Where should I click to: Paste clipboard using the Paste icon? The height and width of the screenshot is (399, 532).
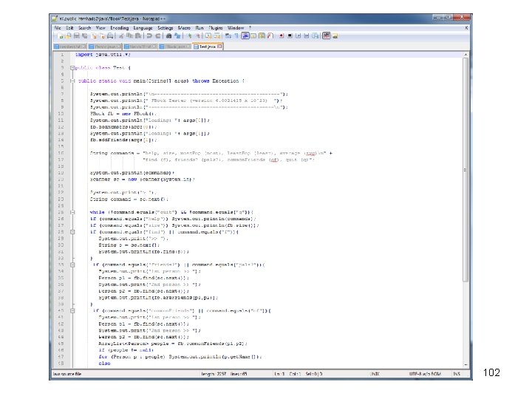pos(138,35)
